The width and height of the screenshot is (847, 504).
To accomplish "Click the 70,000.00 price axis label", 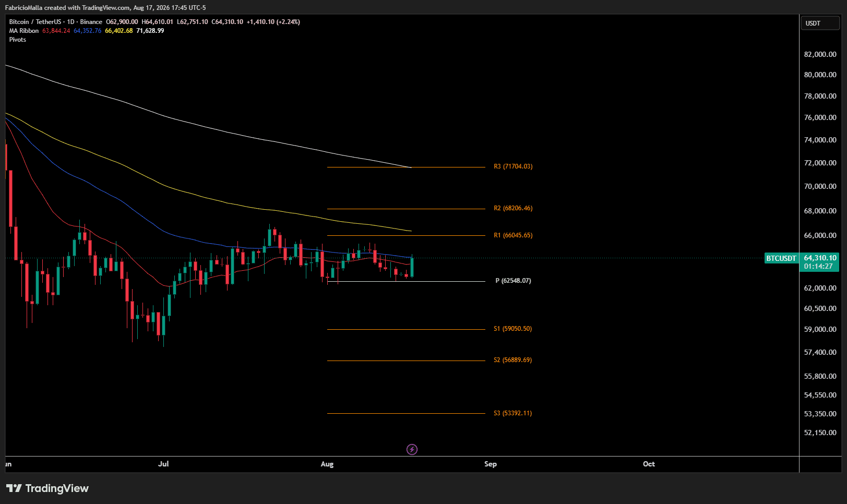I will tap(820, 186).
